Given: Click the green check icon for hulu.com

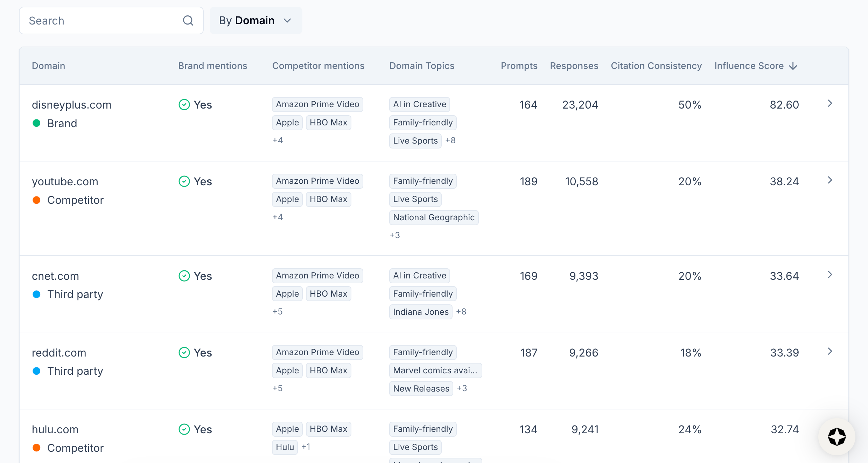Looking at the screenshot, I should pyautogui.click(x=184, y=429).
